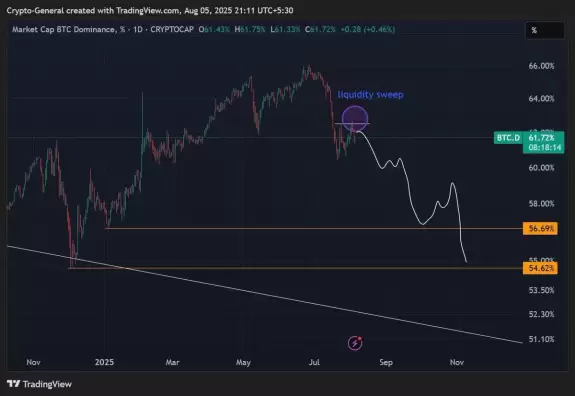Click the +0.28 (+0.46%) change value
Viewport: 575px width, 396px height.
click(x=367, y=29)
